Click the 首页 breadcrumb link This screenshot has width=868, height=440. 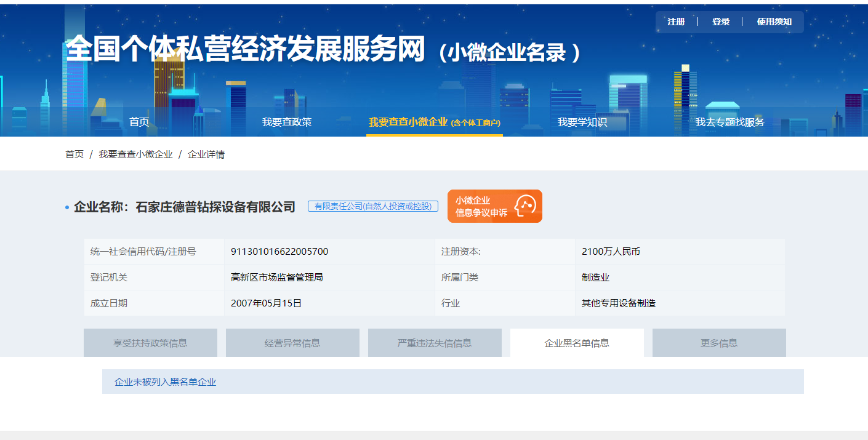(x=74, y=154)
